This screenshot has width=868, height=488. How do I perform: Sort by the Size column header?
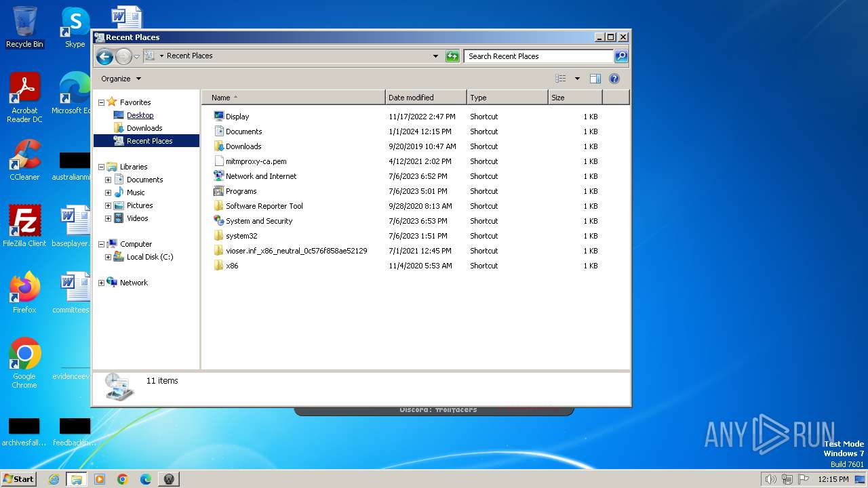tap(575, 98)
